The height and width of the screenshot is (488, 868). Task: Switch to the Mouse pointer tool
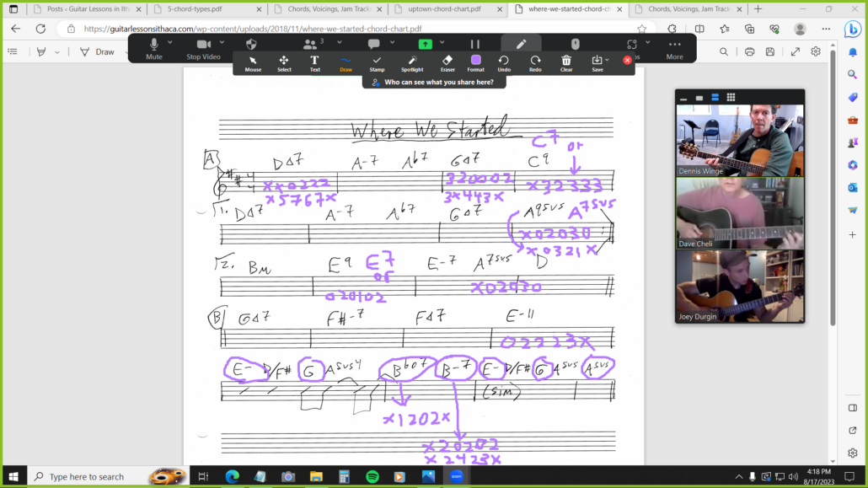click(x=253, y=62)
